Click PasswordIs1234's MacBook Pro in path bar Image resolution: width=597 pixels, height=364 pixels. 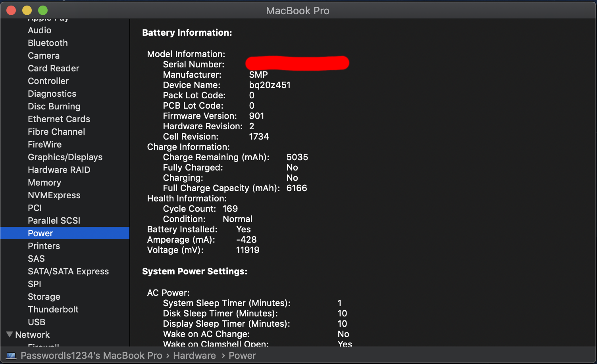click(x=91, y=356)
